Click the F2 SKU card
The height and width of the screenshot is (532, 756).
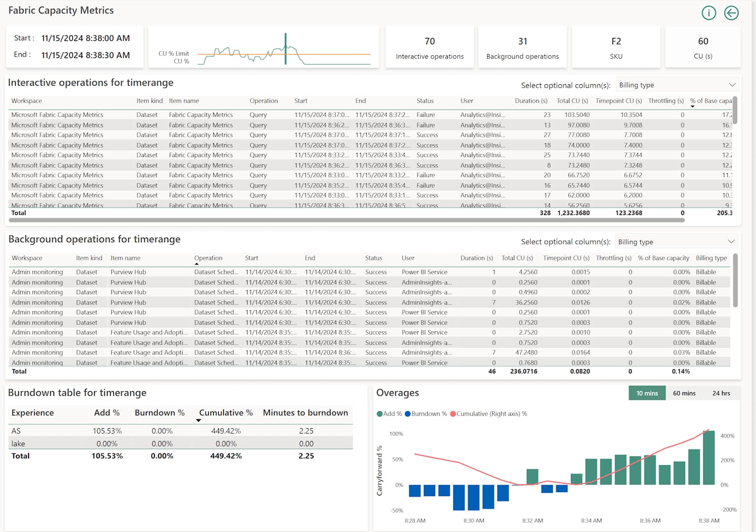click(616, 47)
